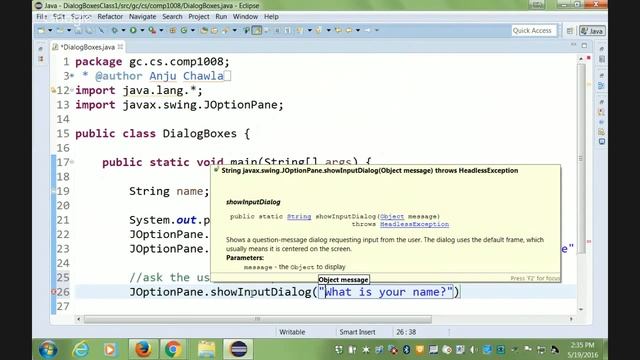The width and height of the screenshot is (640, 360).
Task: Click Writable in the status bar
Action: [x=292, y=332]
